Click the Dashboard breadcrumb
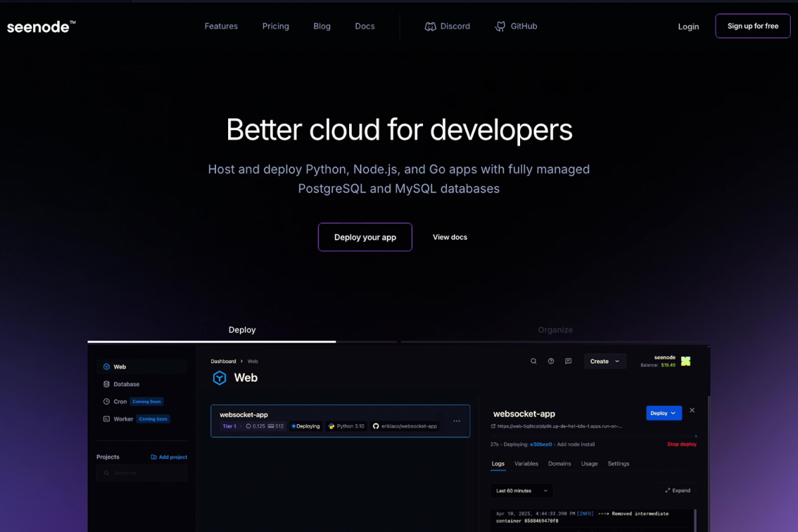798x532 pixels. tap(223, 361)
